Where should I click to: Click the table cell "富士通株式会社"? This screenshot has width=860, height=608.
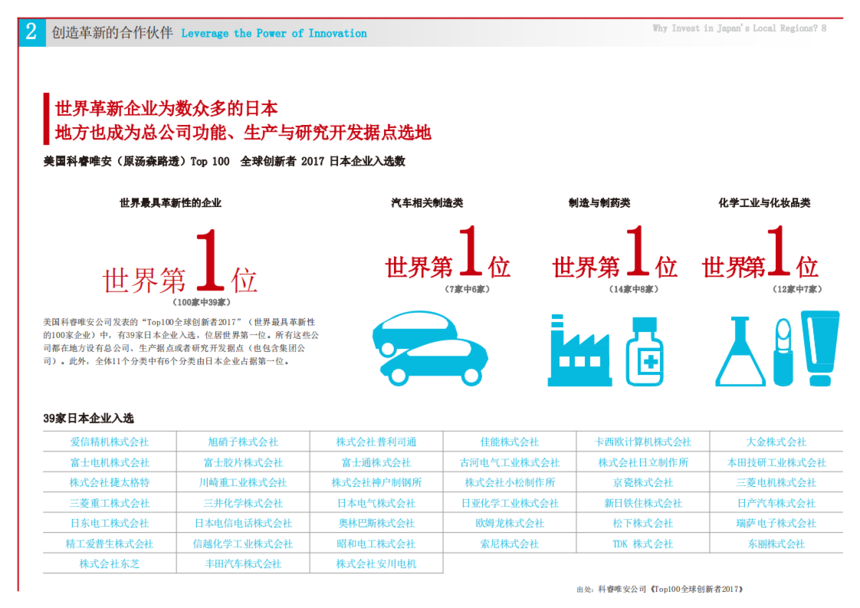pyautogui.click(x=376, y=462)
